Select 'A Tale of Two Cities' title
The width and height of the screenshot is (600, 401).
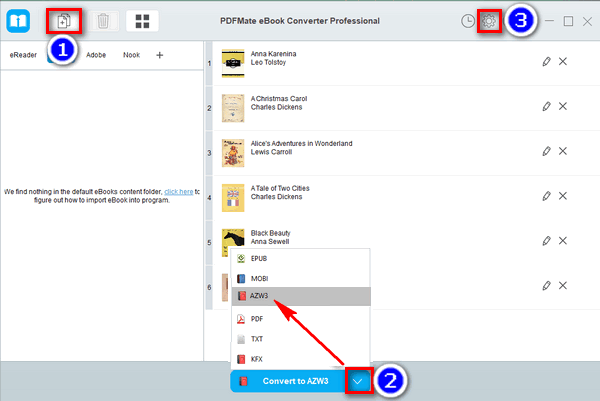(x=280, y=188)
